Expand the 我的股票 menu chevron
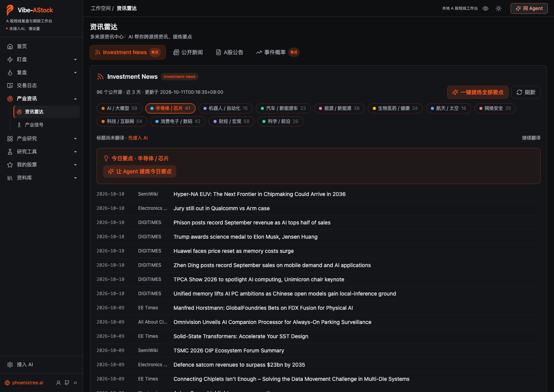The image size is (554, 392). (x=75, y=165)
